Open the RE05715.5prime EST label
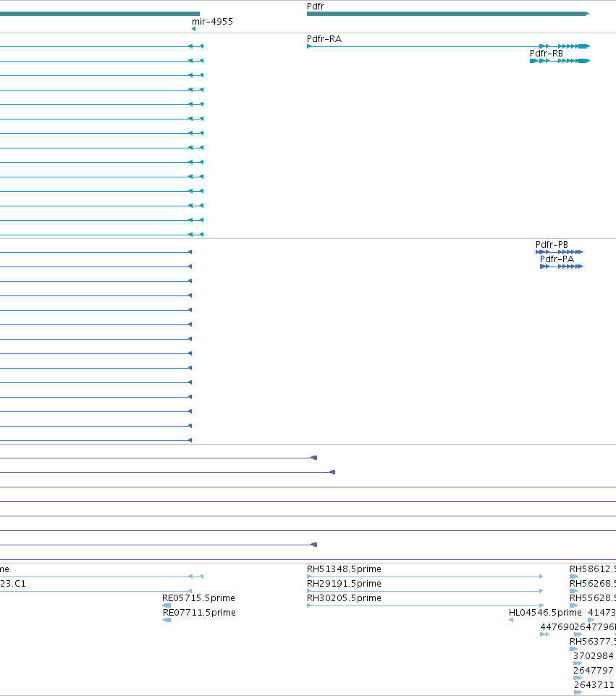The width and height of the screenshot is (616, 696). 198,598
